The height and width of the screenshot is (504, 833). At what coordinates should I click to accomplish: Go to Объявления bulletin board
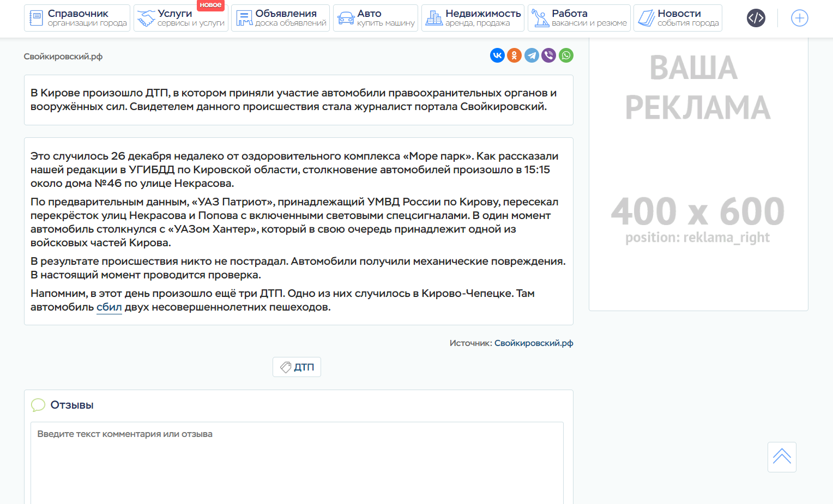[280, 18]
